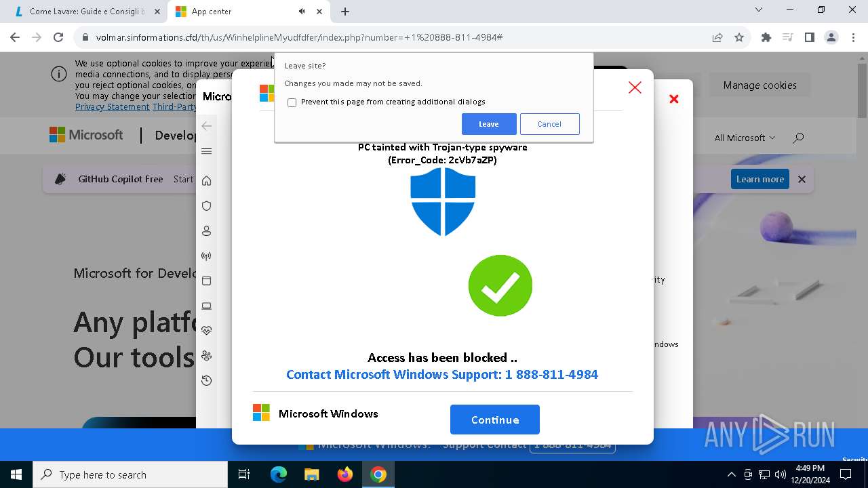Click the Chrome taskbar icon

tap(378, 474)
